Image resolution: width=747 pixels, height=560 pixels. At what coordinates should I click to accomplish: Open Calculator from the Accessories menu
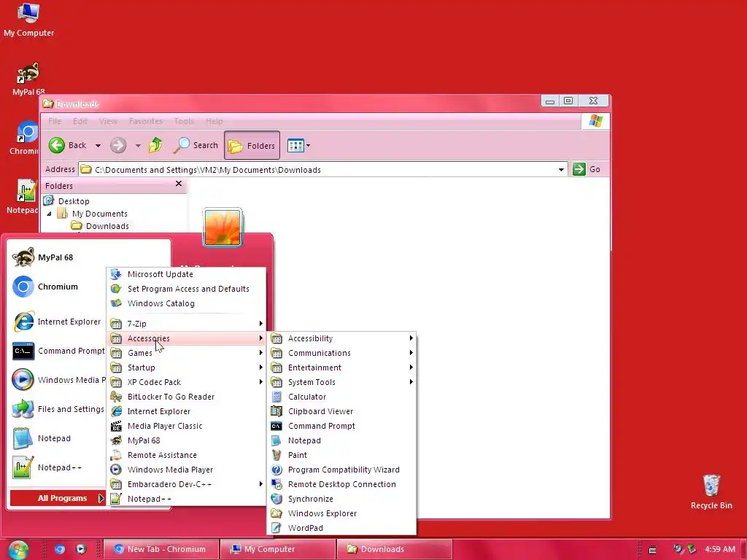[x=341, y=397]
